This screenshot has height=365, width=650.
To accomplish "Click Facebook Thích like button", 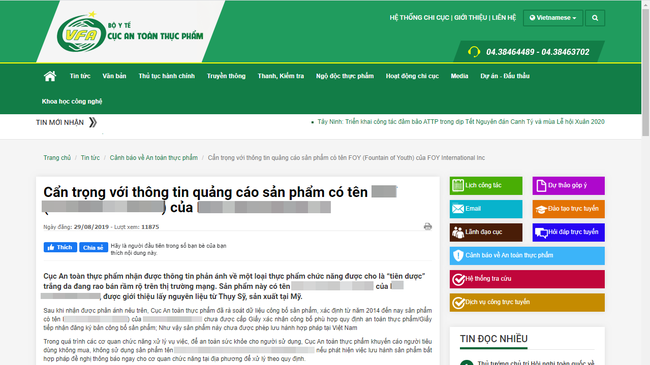I will pos(60,247).
